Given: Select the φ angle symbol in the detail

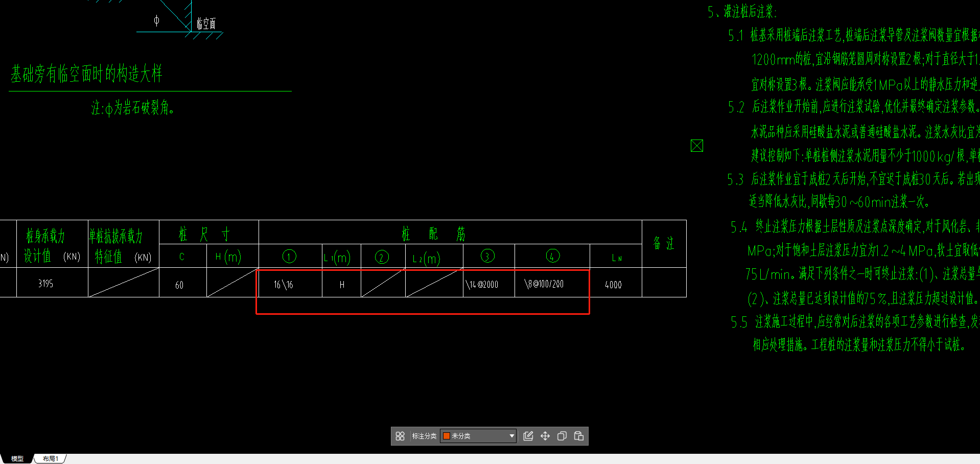Looking at the screenshot, I should pyautogui.click(x=156, y=20).
